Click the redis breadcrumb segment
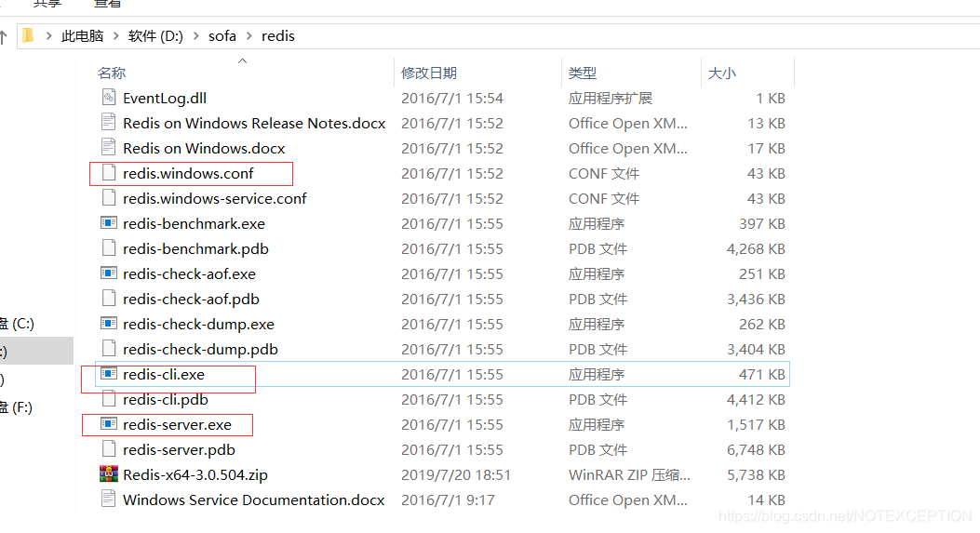980x533 pixels. coord(278,36)
